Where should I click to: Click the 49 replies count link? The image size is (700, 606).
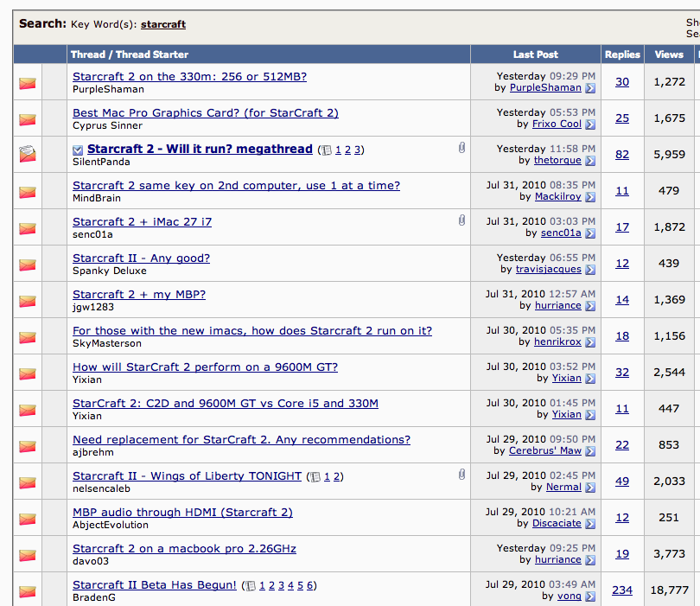click(x=622, y=482)
